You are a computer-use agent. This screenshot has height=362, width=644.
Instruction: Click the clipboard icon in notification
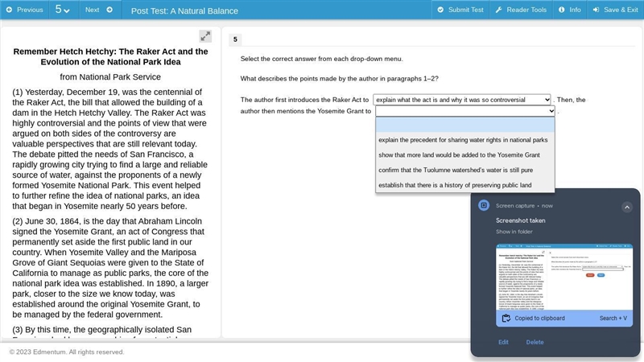[506, 318]
